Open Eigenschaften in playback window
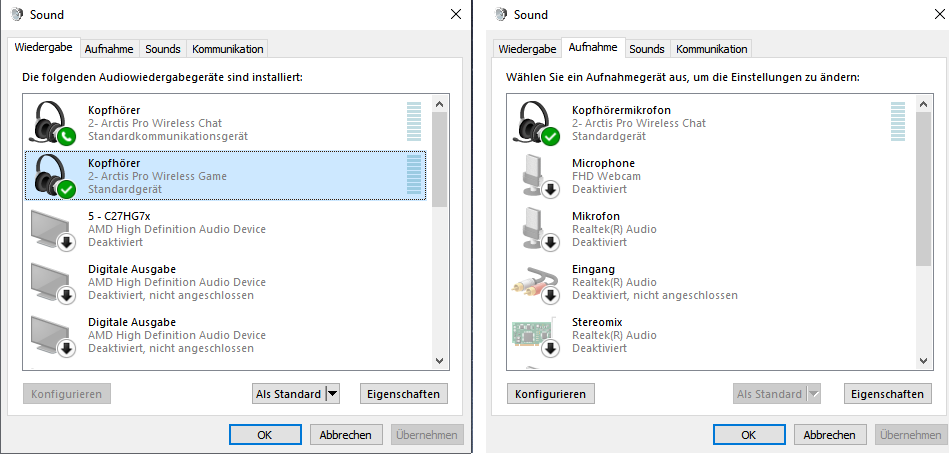 [404, 394]
